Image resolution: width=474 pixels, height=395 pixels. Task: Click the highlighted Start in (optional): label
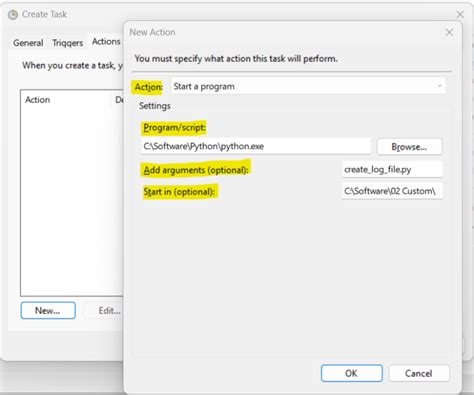coord(179,192)
